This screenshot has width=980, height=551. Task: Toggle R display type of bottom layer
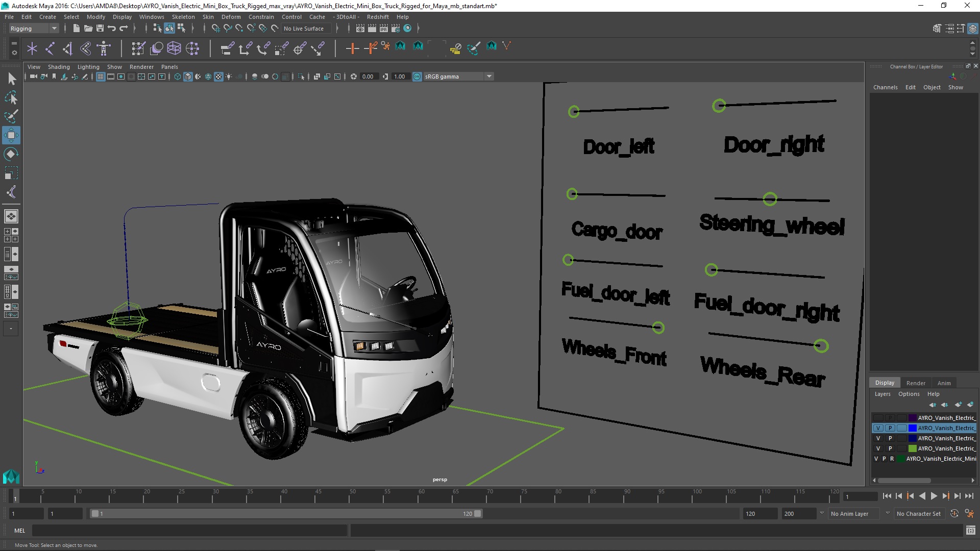tap(892, 459)
